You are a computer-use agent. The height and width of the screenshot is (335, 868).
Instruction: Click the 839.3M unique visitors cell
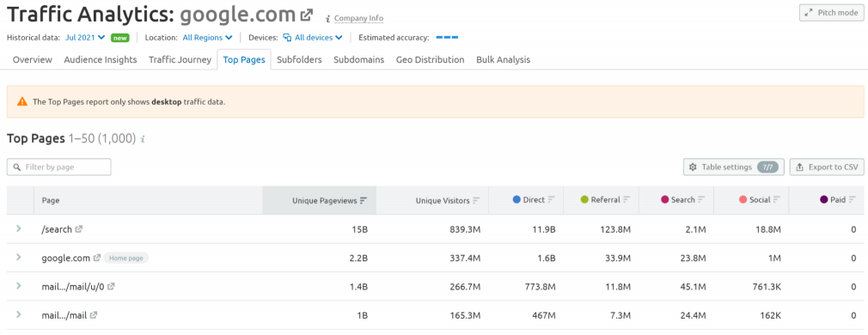point(465,228)
